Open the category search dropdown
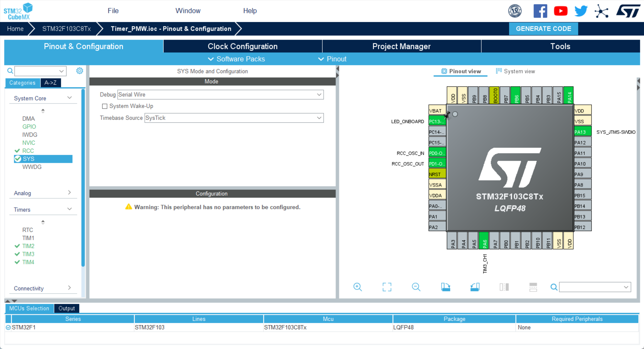Screen dimensions: 644x349 (61, 71)
